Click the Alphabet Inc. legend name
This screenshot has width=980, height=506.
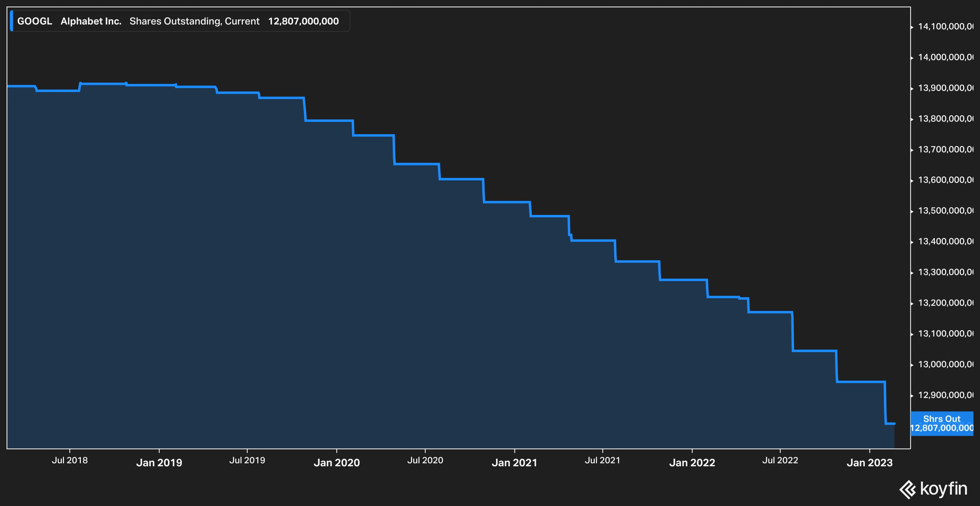point(91,21)
